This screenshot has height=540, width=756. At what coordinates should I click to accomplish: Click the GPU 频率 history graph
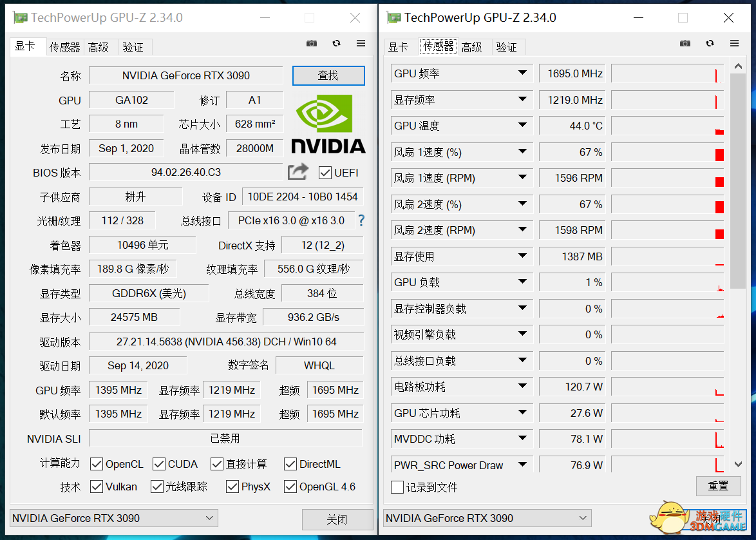click(x=668, y=73)
